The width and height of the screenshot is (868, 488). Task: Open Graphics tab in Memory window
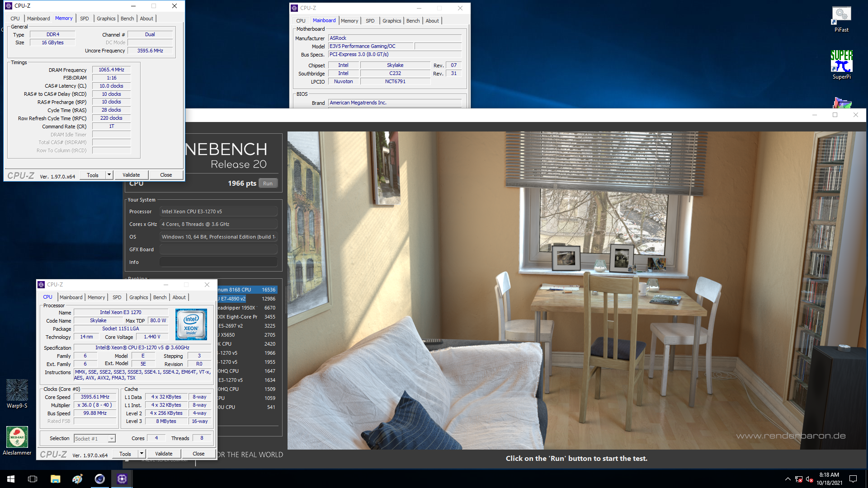106,19
